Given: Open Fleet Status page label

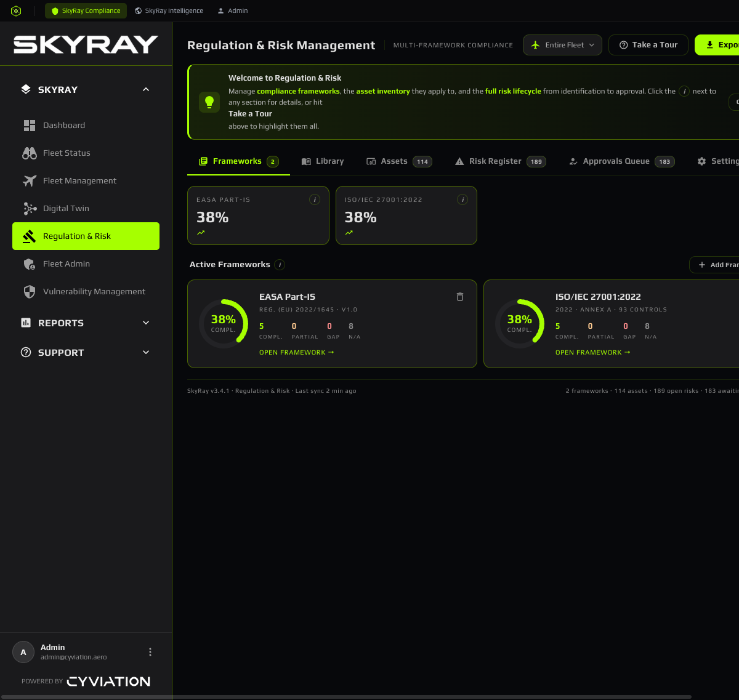Looking at the screenshot, I should (x=67, y=153).
